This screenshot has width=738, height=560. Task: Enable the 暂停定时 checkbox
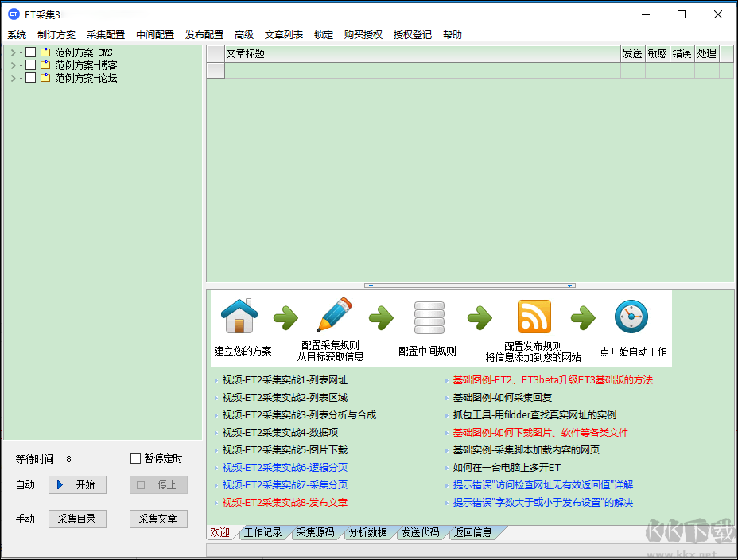135,458
